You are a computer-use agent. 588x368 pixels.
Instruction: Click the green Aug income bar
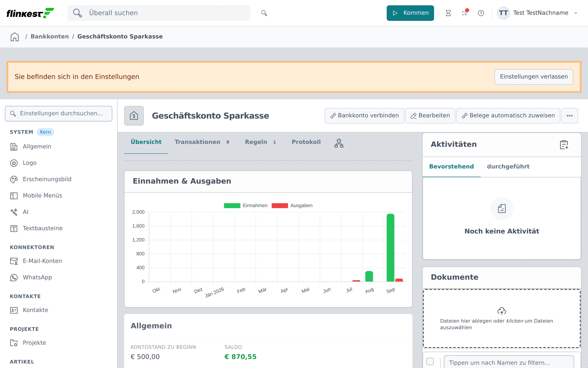pos(369,276)
